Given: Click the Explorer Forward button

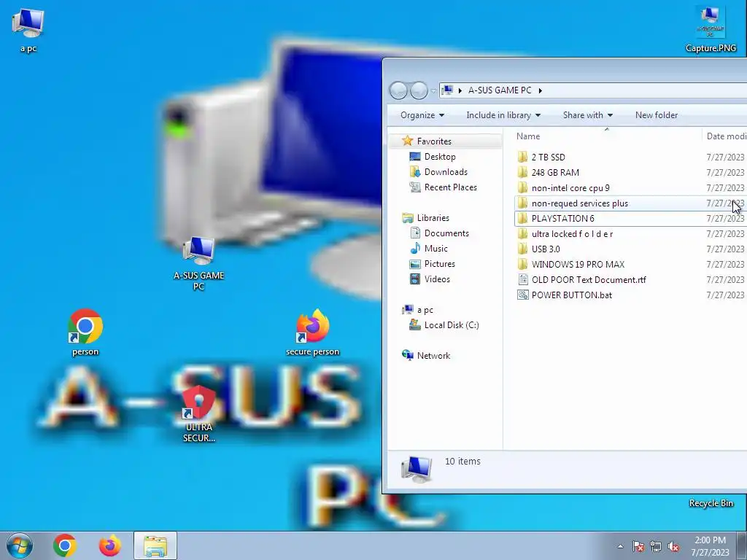Looking at the screenshot, I should coord(419,90).
